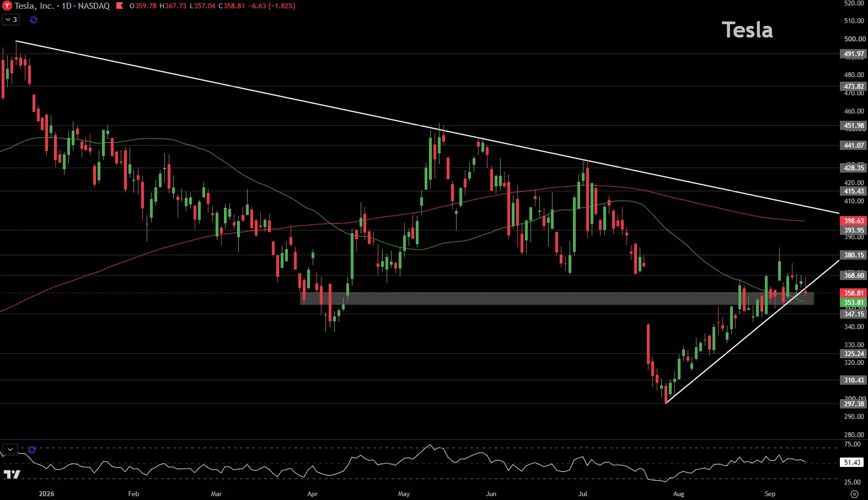Image resolution: width=868 pixels, height=500 pixels.
Task: Click the red 398.63 moving average label
Action: pos(854,221)
